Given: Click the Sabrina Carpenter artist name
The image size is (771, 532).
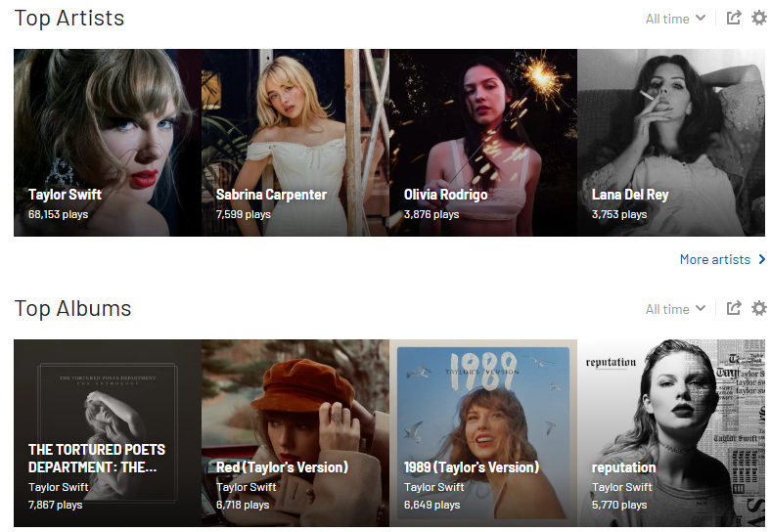Looking at the screenshot, I should pyautogui.click(x=271, y=195).
